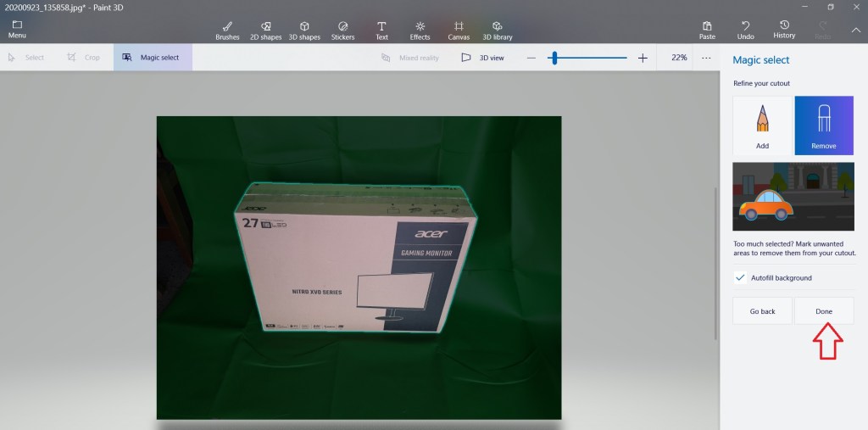Choose the Remove refinement mode

(823, 125)
